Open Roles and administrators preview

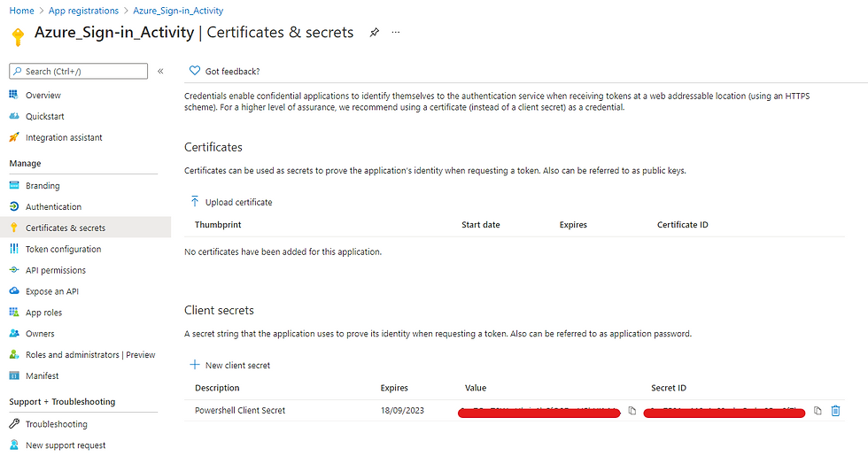click(90, 354)
